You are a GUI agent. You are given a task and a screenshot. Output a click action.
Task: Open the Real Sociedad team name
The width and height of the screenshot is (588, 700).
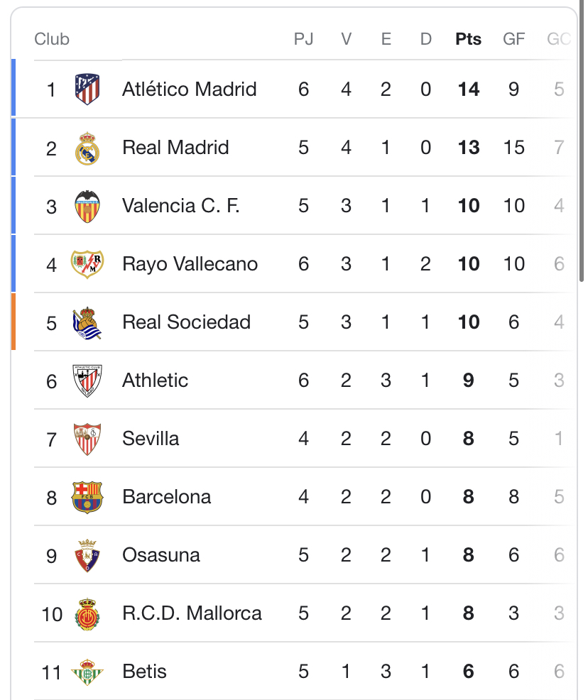click(186, 322)
